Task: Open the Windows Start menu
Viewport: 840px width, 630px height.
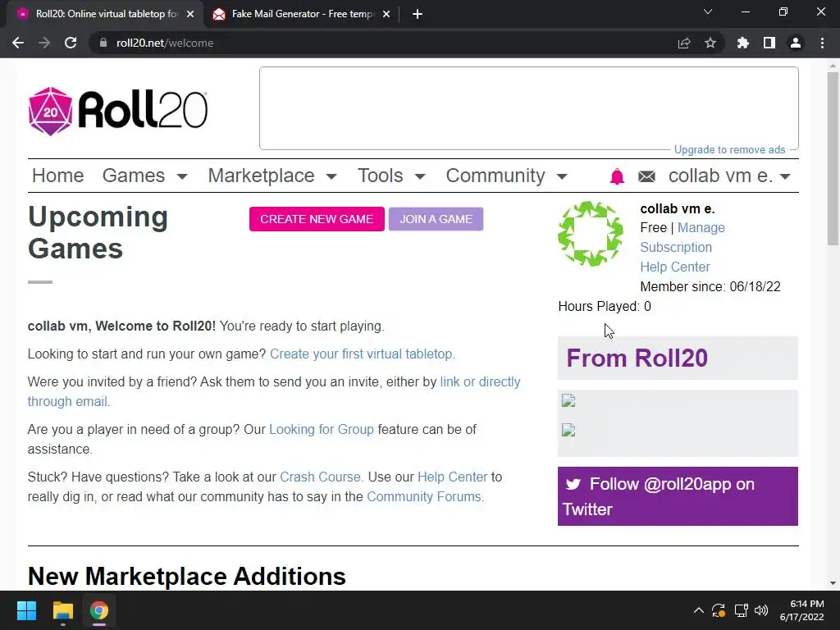Action: pos(26,610)
